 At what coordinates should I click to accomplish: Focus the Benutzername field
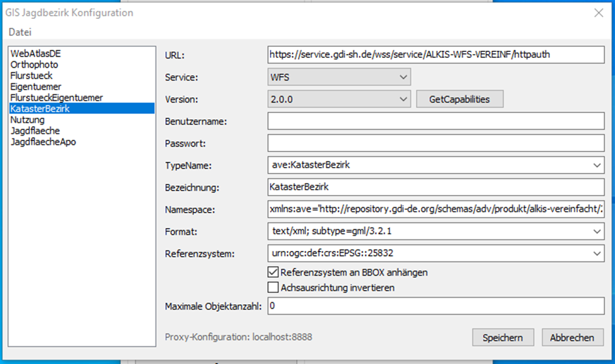click(x=436, y=121)
